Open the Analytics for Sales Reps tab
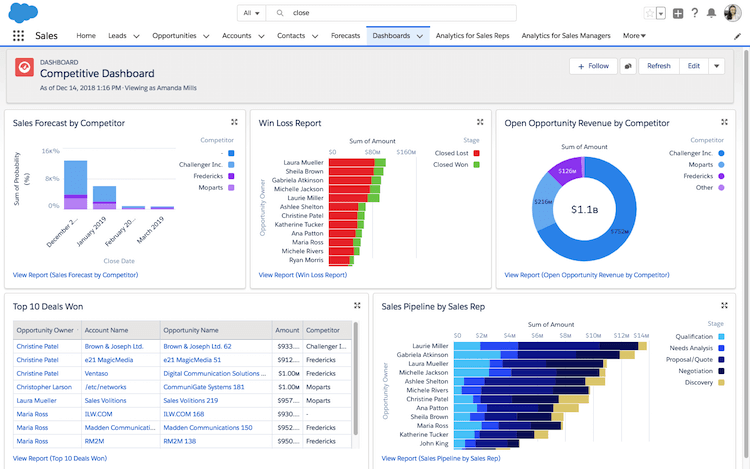 point(473,35)
